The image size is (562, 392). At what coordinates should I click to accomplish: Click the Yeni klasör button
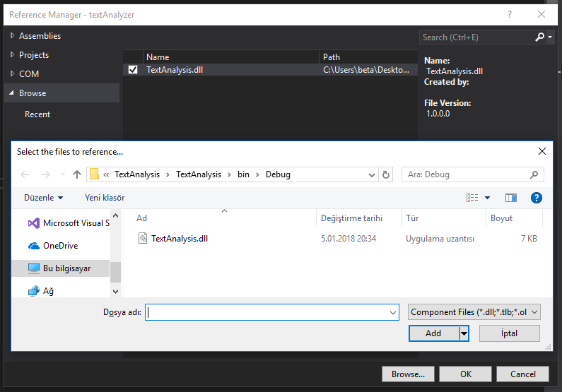tap(105, 198)
